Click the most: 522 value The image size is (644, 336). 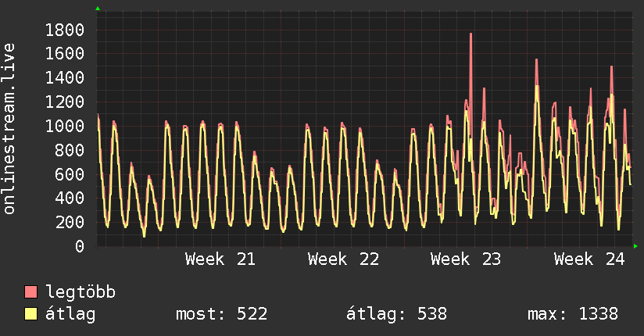coord(222,314)
